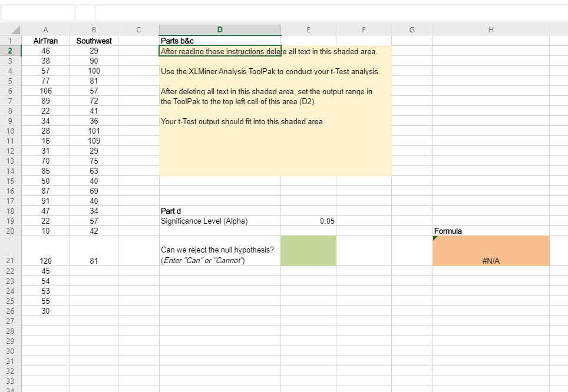Screen dimensions: 568x392
Task: Select Southwest value 81 in row 21
Action: tap(94, 251)
